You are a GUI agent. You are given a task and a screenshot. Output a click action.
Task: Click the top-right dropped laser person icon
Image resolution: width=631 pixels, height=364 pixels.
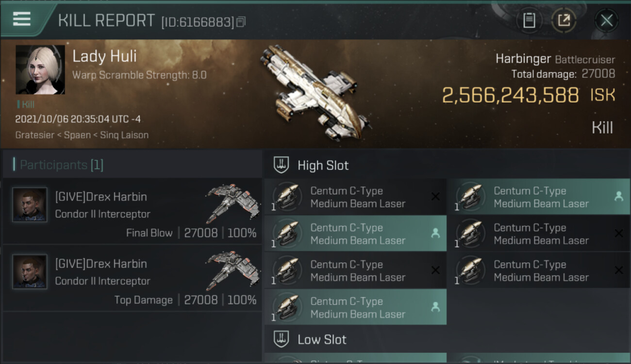618,197
